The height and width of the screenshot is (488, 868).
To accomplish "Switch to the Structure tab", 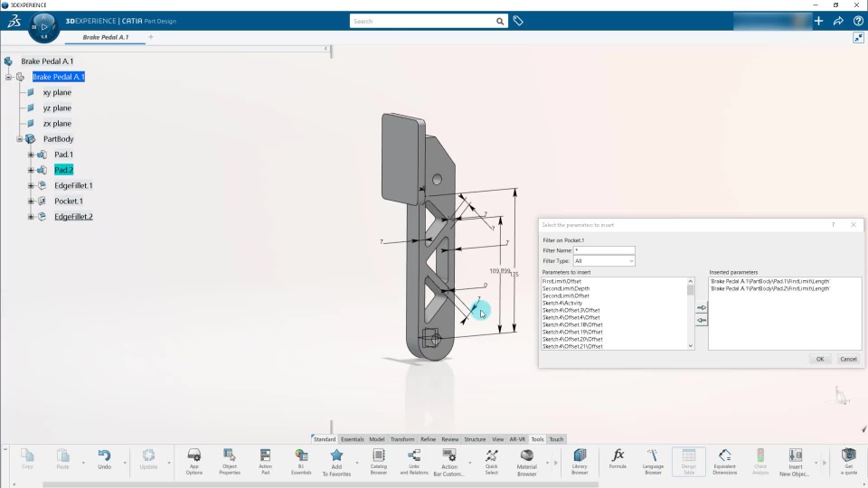I will [475, 439].
